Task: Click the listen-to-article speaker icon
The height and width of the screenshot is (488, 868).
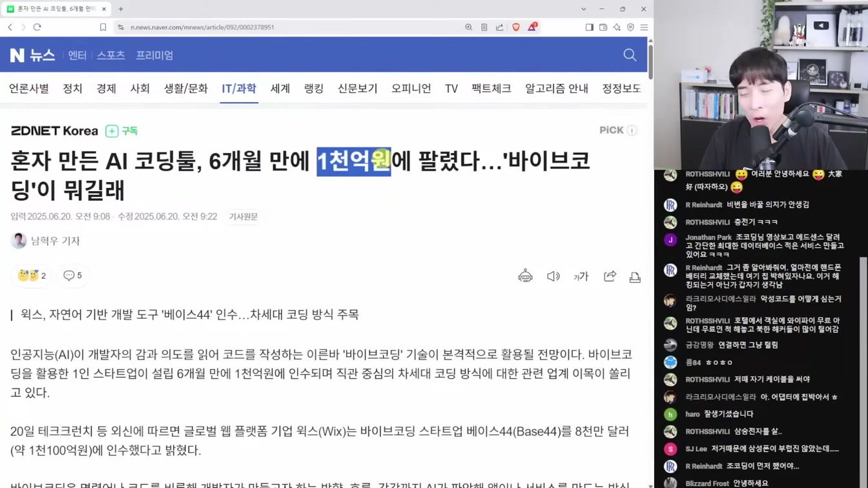Action: tap(553, 276)
